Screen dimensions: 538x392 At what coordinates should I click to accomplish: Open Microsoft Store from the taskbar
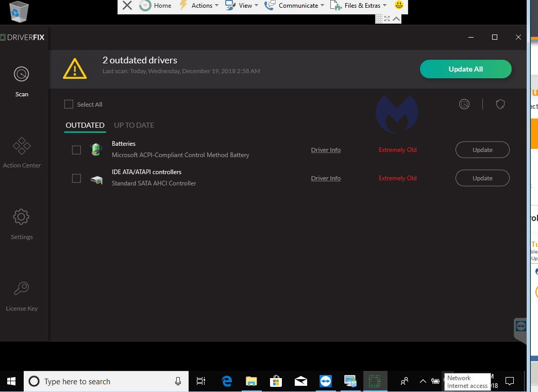tap(276, 381)
